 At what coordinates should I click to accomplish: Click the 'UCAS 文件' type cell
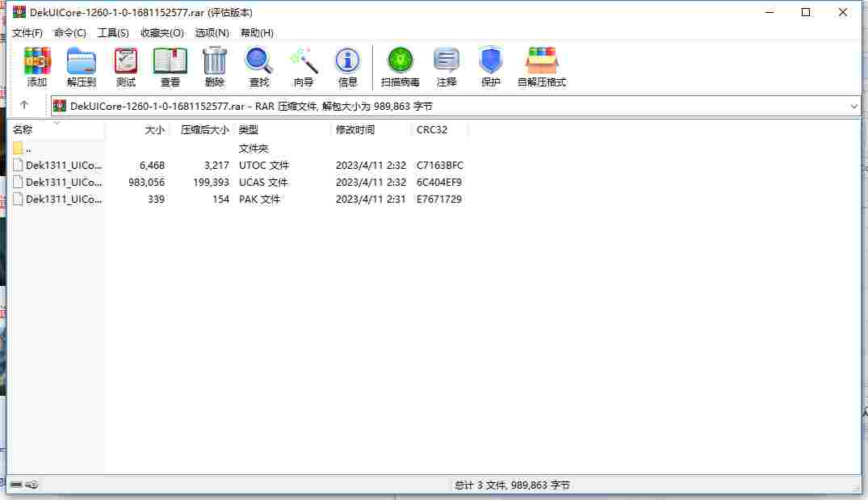coord(263,182)
